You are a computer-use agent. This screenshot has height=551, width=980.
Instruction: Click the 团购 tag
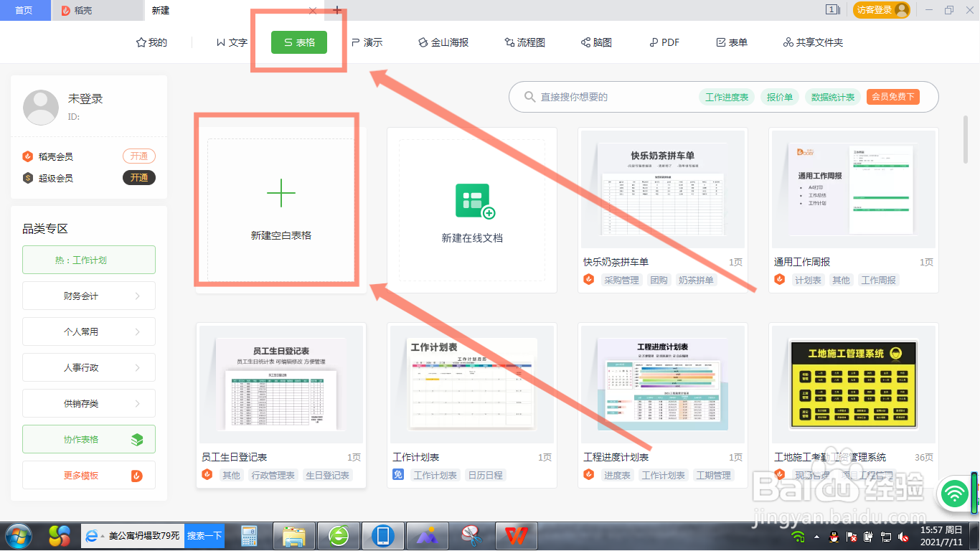[x=659, y=280]
